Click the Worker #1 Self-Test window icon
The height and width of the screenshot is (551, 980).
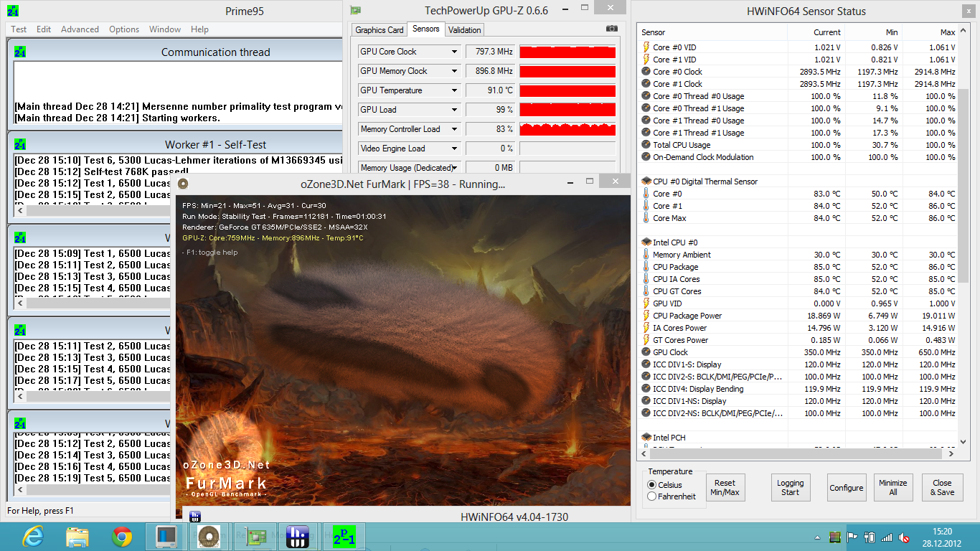pos(20,144)
